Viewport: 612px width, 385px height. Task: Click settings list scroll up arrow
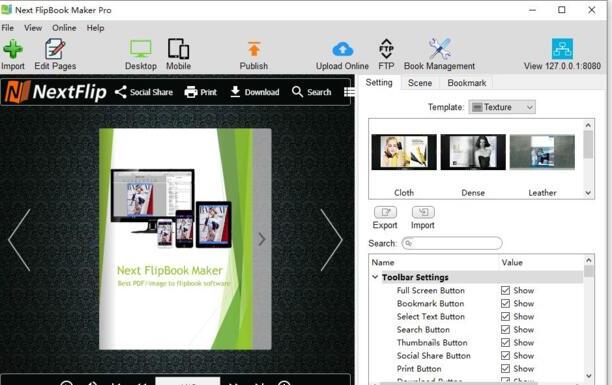(x=589, y=260)
